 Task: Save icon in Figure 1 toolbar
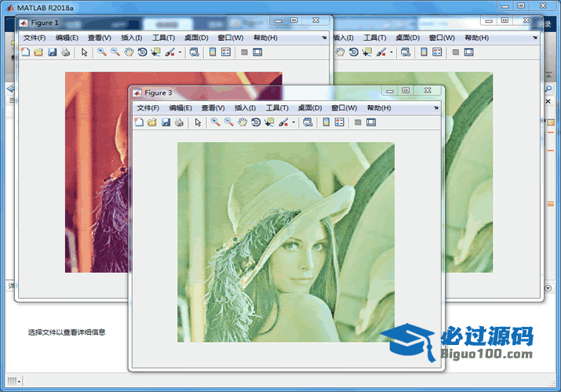(53, 53)
